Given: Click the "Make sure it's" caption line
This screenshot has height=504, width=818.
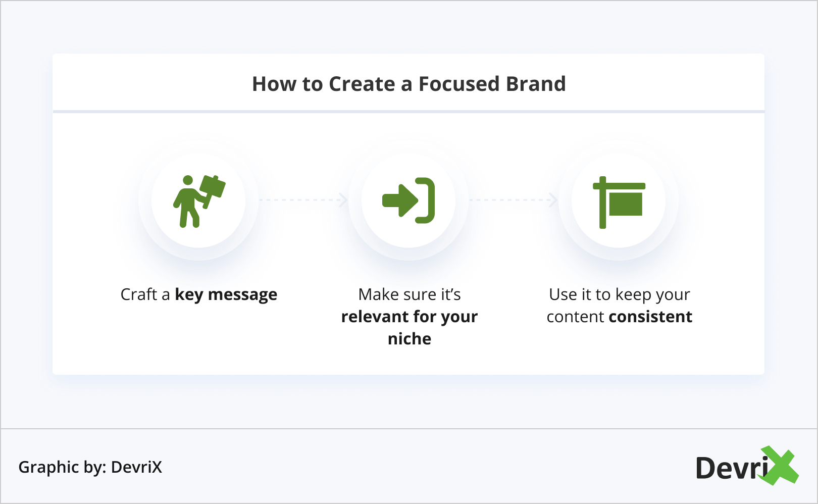Looking at the screenshot, I should pos(409,294).
